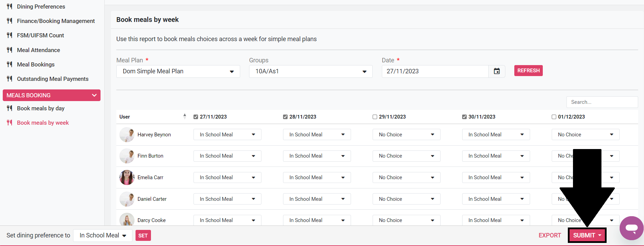This screenshot has width=644, height=246.
Task: Click the Outstanding Meal Payments cutlery icon
Action: tap(10, 79)
